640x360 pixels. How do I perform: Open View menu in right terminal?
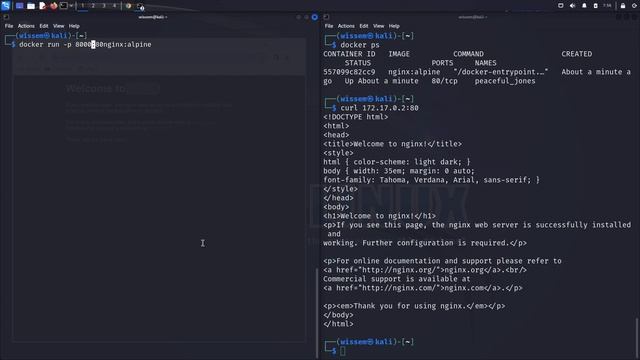[x=378, y=26]
